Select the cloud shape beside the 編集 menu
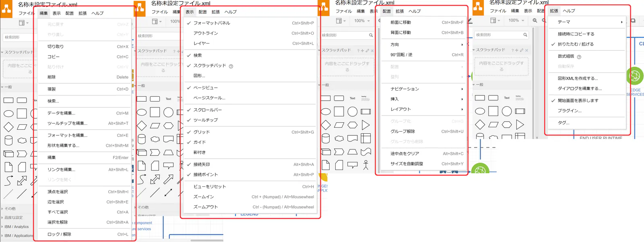This screenshot has height=242, width=644. click(22, 140)
